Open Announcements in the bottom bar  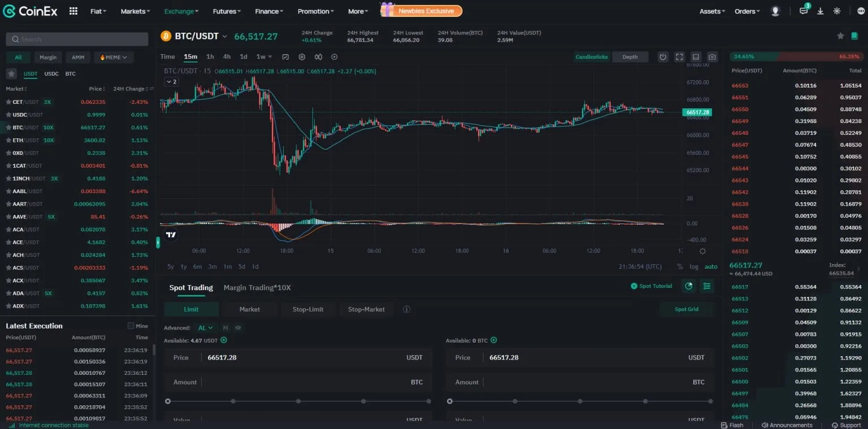tap(787, 425)
